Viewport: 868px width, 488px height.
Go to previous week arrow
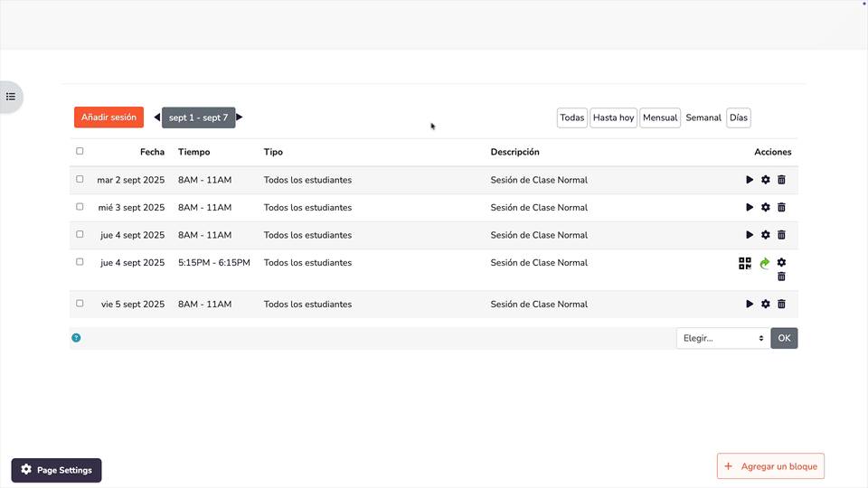tap(156, 117)
